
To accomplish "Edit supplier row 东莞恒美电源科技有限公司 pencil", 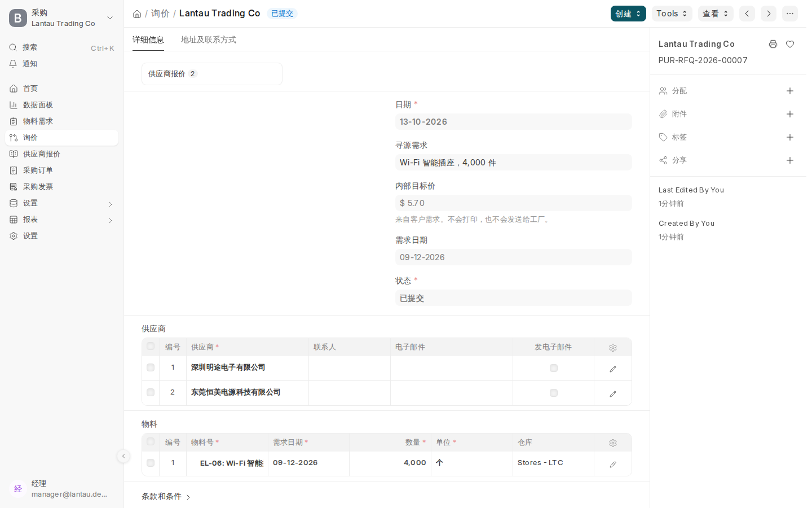I will coord(613,393).
